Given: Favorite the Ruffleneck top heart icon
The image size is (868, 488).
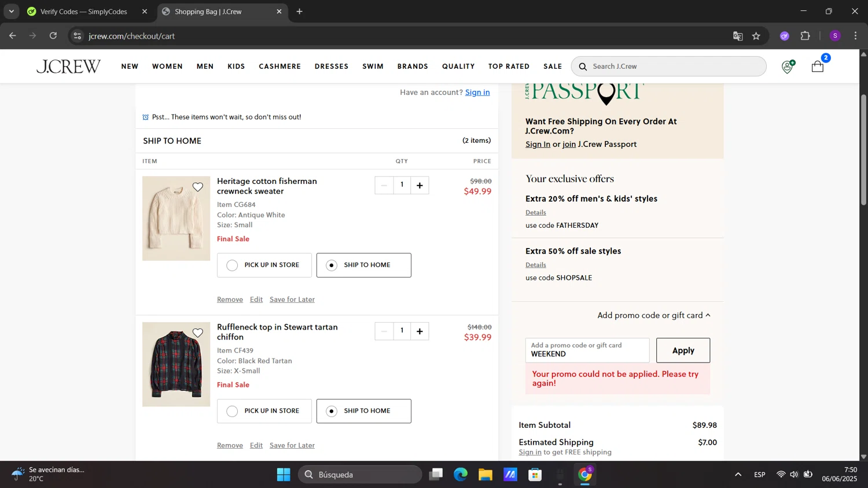Looking at the screenshot, I should 198,332.
